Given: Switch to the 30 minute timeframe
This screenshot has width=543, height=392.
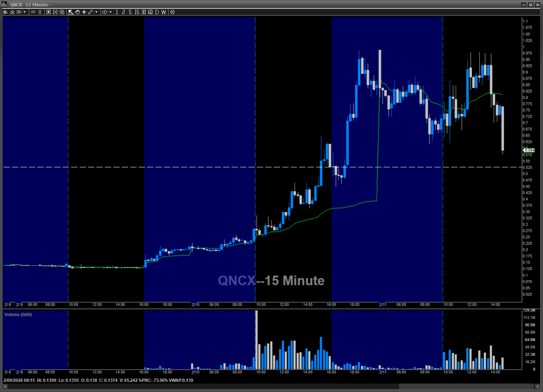Looking at the screenshot, I should (x=143, y=12).
